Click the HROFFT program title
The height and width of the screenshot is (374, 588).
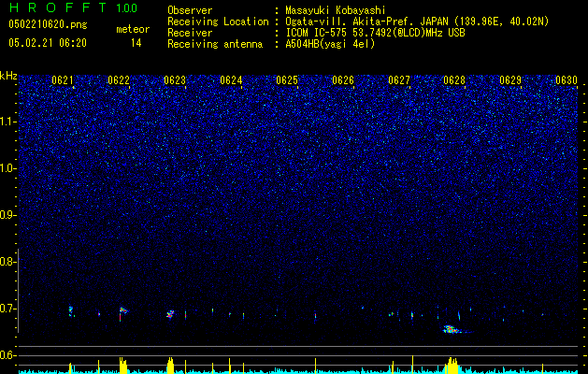58,7
